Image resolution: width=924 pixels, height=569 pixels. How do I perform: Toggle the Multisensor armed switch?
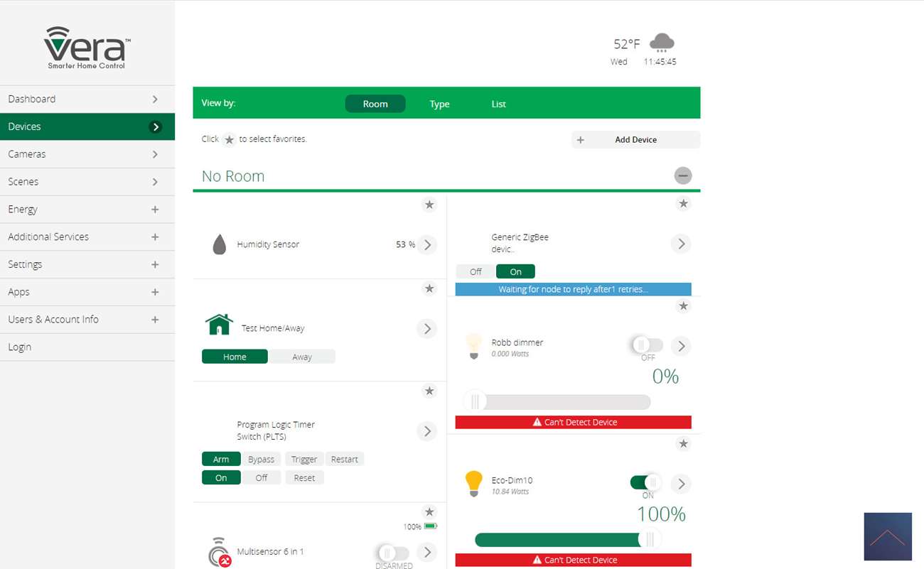click(393, 553)
